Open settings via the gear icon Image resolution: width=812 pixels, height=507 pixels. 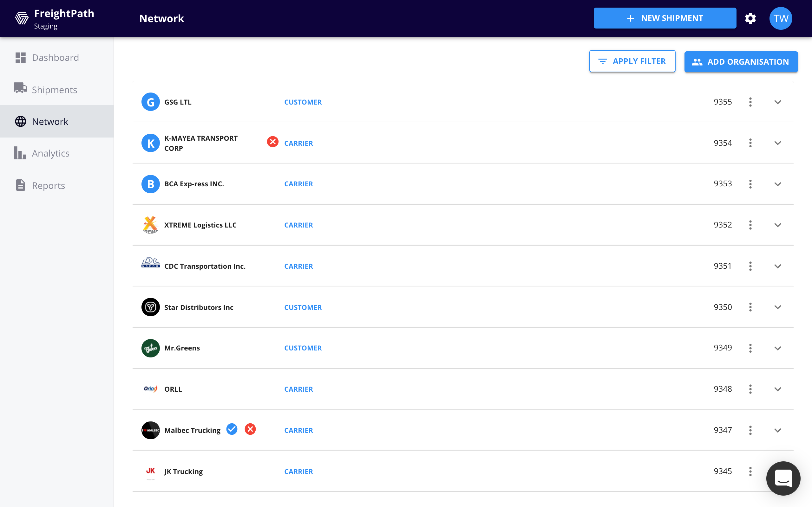(x=750, y=18)
